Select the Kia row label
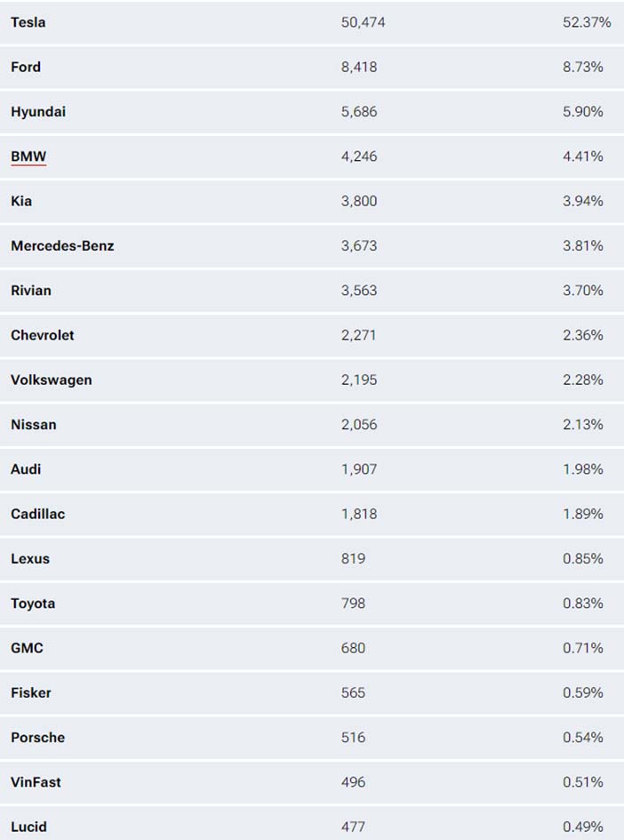This screenshot has width=624, height=840. [21, 201]
